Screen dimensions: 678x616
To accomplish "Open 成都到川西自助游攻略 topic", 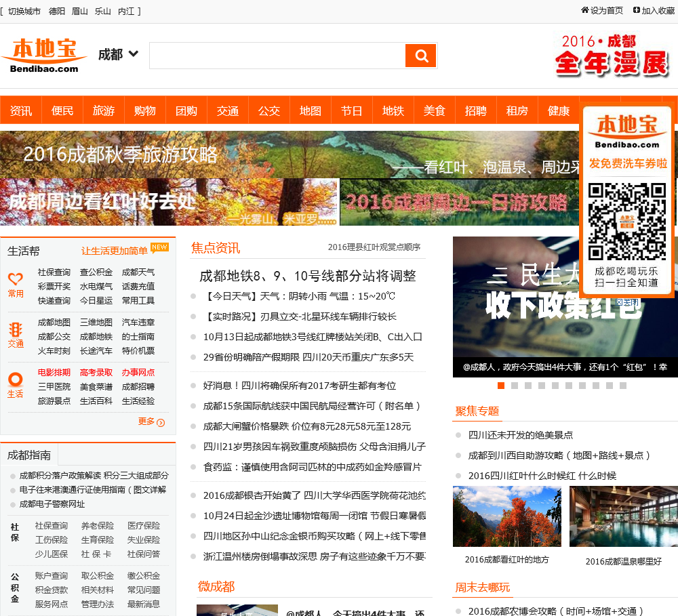I will (559, 455).
